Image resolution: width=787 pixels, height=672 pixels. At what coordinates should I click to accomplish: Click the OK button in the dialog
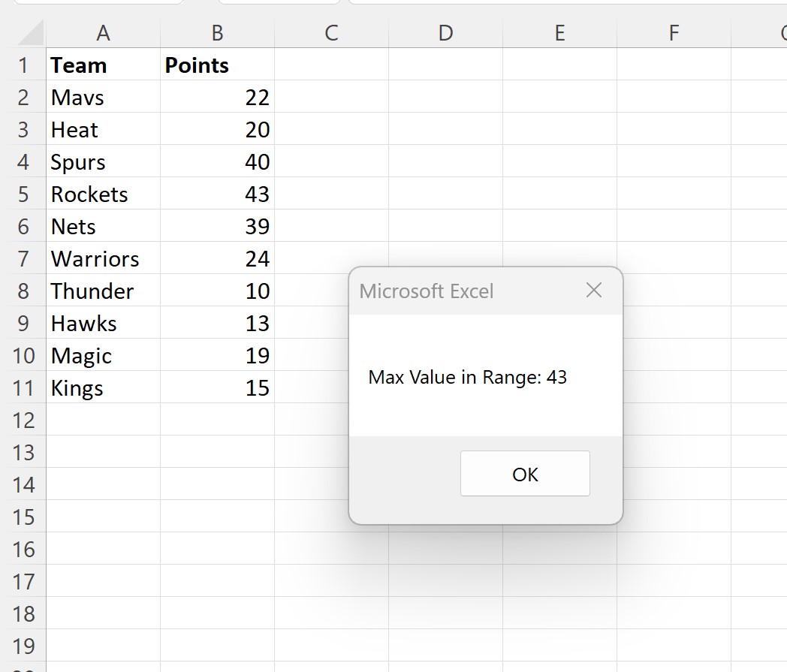[x=524, y=474]
